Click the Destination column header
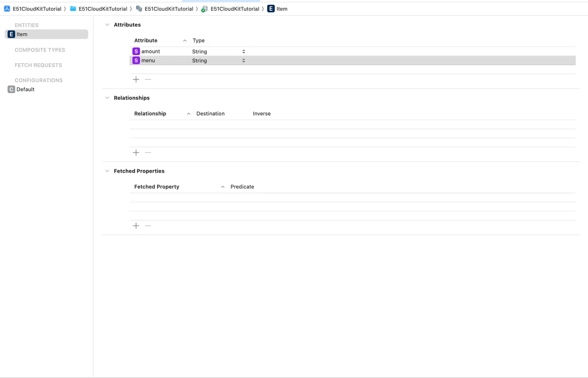Viewport: 588px width, 378px height. 211,113
